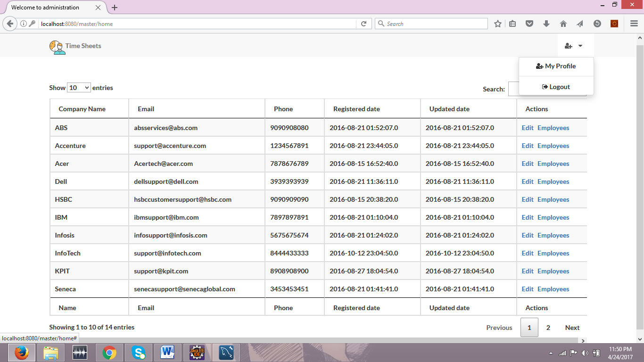Open the Pocket icon in toolbar
This screenshot has height=362, width=644.
[x=529, y=24]
